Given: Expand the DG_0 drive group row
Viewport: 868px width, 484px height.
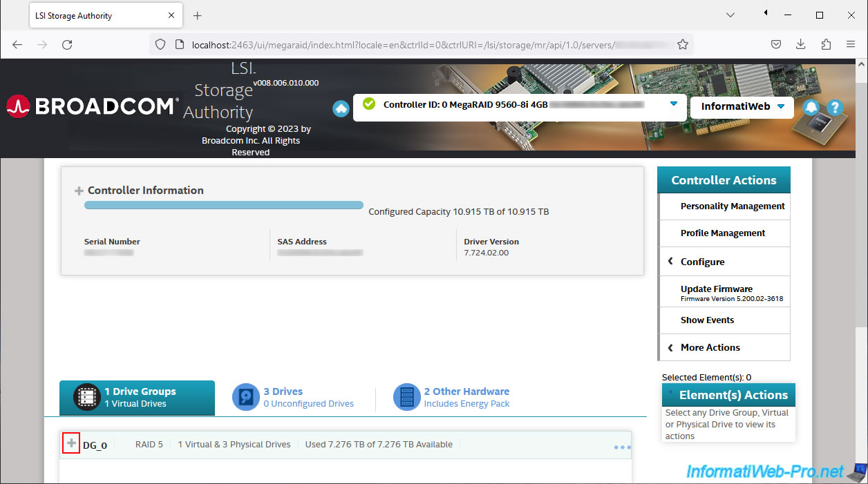Looking at the screenshot, I should tap(71, 443).
